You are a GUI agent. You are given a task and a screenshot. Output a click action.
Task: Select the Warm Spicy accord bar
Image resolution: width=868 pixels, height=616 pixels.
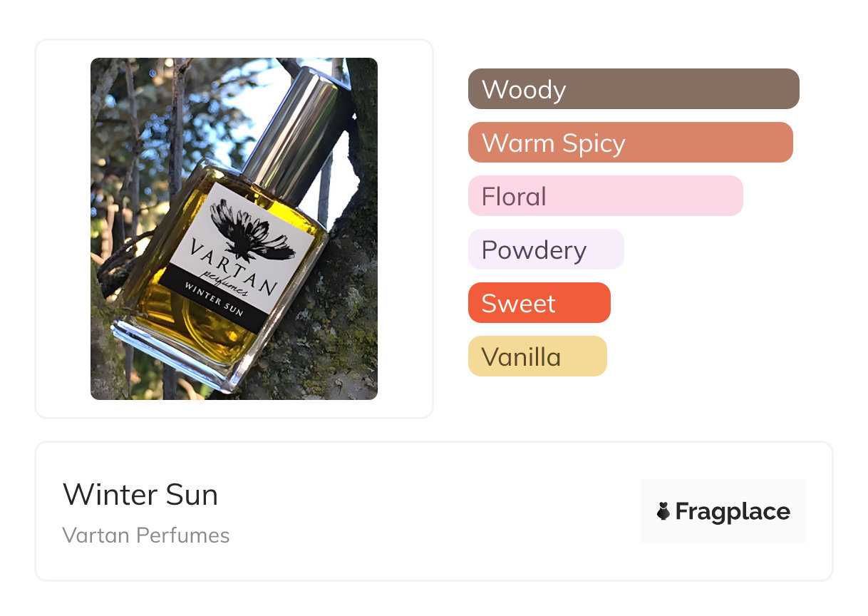[x=630, y=143]
